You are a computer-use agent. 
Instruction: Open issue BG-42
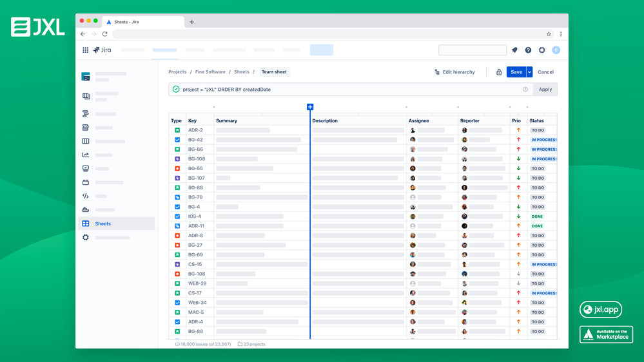[195, 140]
